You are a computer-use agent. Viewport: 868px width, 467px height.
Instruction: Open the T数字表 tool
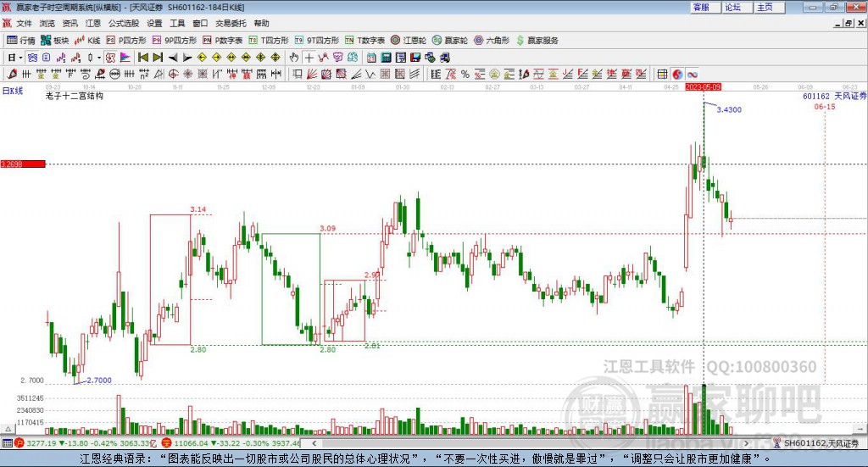pyautogui.click(x=364, y=41)
